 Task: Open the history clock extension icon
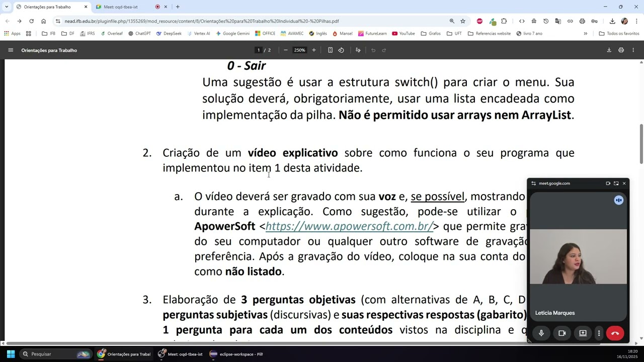pyautogui.click(x=546, y=21)
